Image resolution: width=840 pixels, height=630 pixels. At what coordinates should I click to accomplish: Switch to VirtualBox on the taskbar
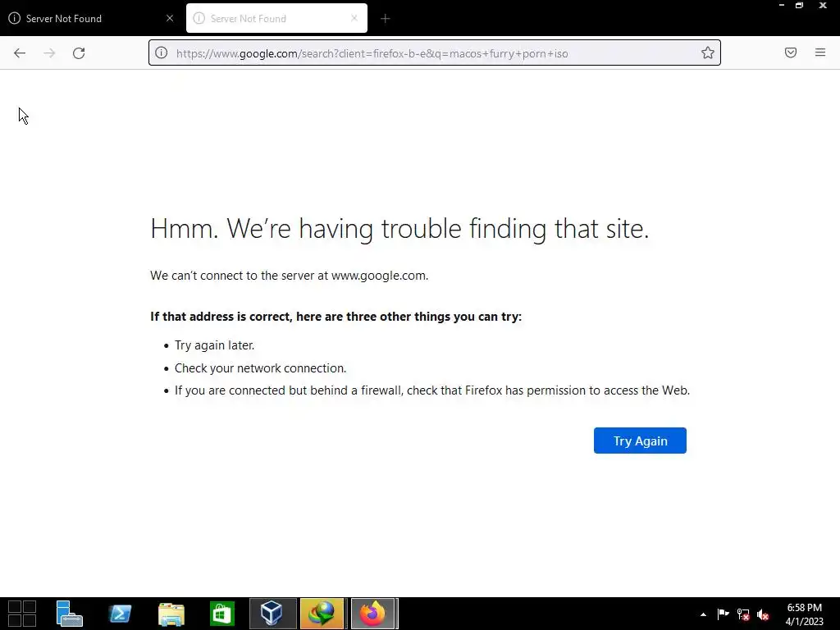pos(272,614)
